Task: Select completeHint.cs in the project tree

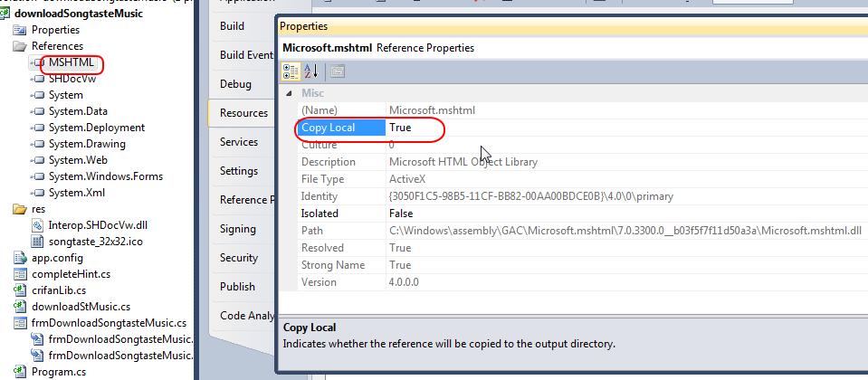Action: [71, 274]
